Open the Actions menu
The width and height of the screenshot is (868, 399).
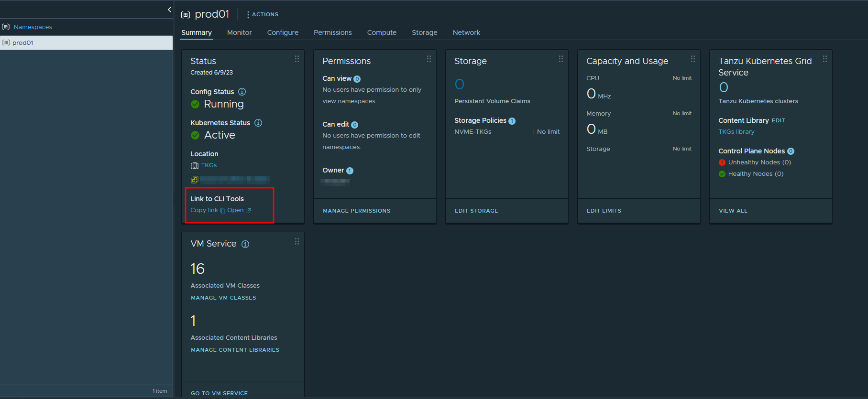(263, 14)
